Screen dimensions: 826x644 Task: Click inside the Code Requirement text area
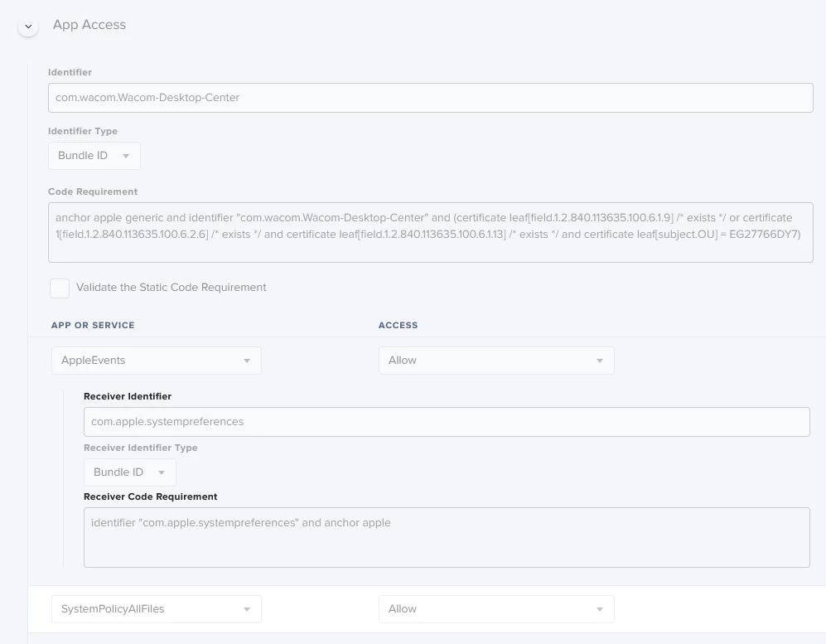point(430,232)
